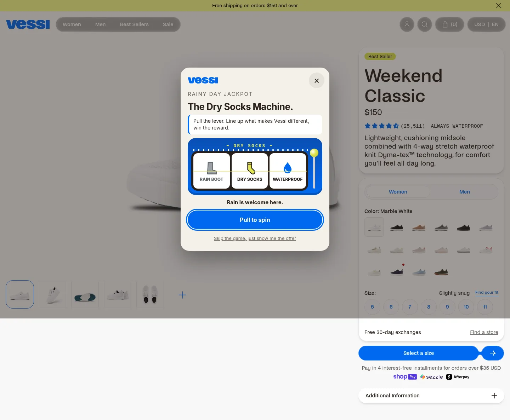510x420 pixels.
Task: Choose the navy shoe swatch with red dot
Action: (x=397, y=272)
